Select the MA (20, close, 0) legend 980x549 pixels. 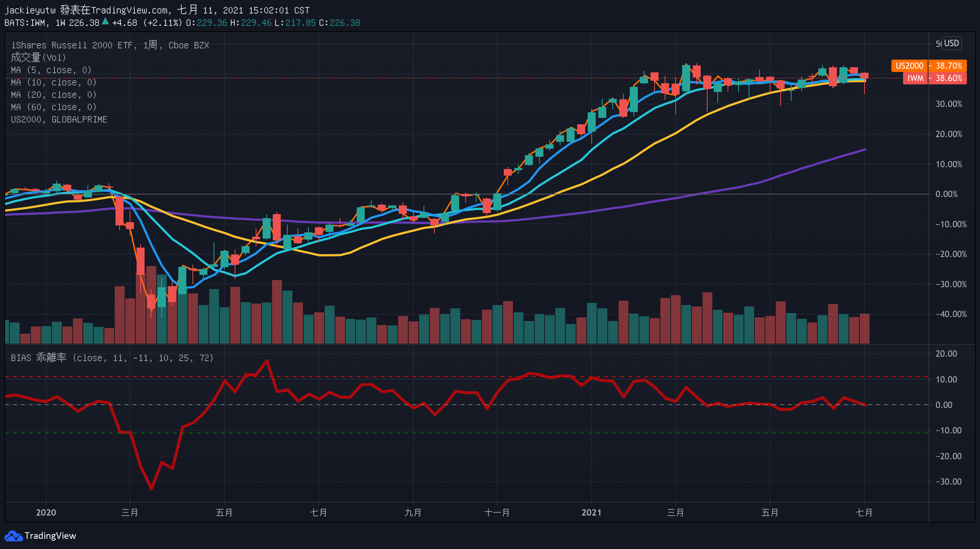53,95
